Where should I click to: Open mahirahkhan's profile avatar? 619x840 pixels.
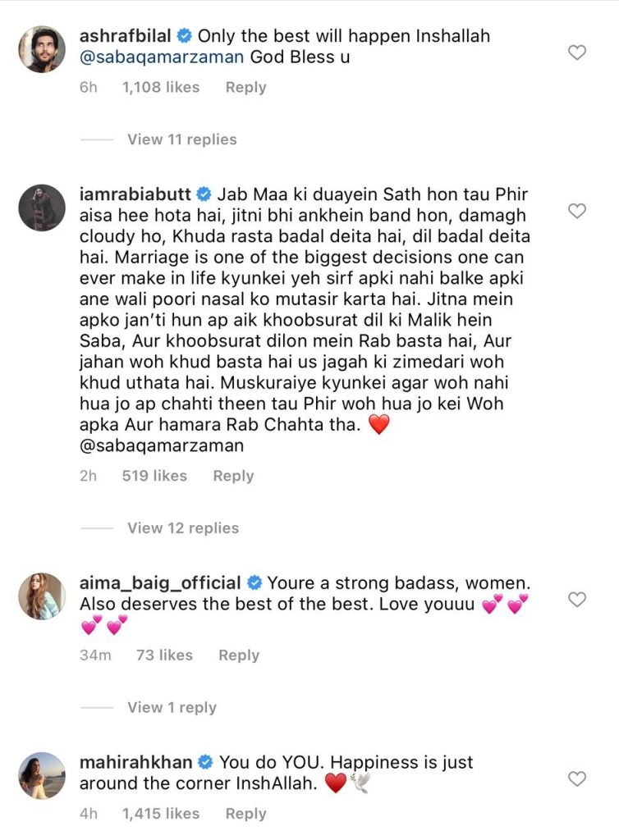point(42,775)
